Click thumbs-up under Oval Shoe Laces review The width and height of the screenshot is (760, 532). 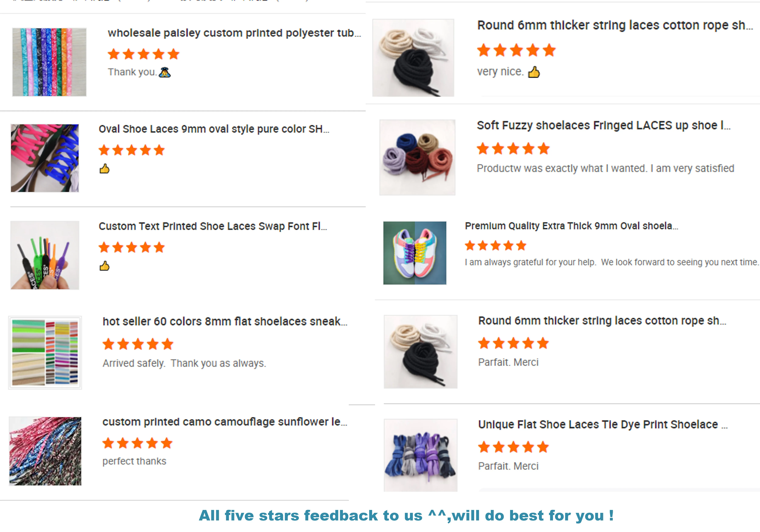(105, 169)
